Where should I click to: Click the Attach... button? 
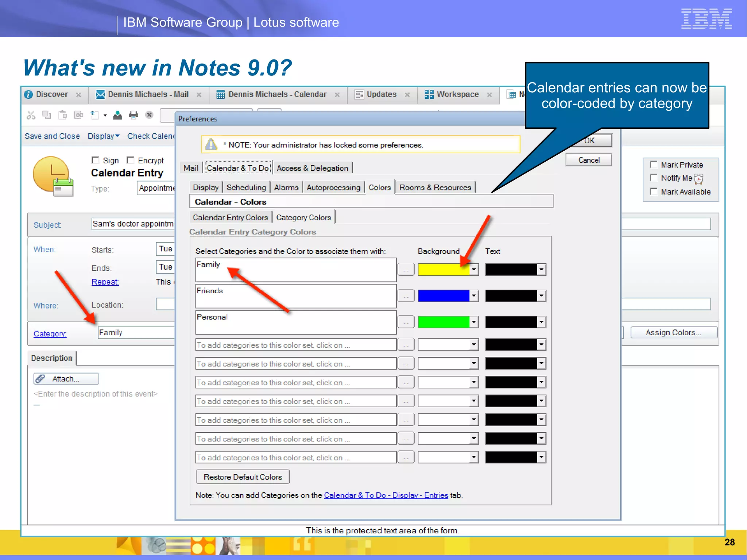66,379
